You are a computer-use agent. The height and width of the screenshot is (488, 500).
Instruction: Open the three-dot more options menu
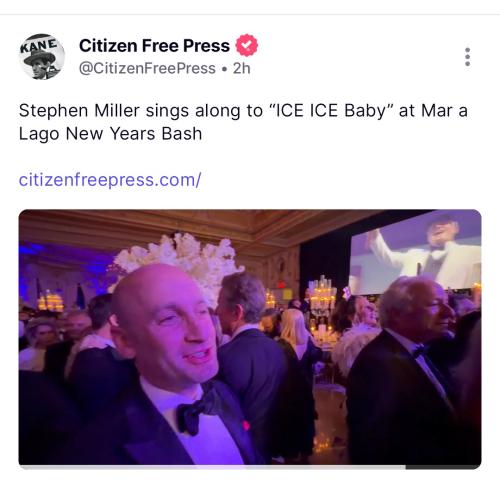point(467,57)
